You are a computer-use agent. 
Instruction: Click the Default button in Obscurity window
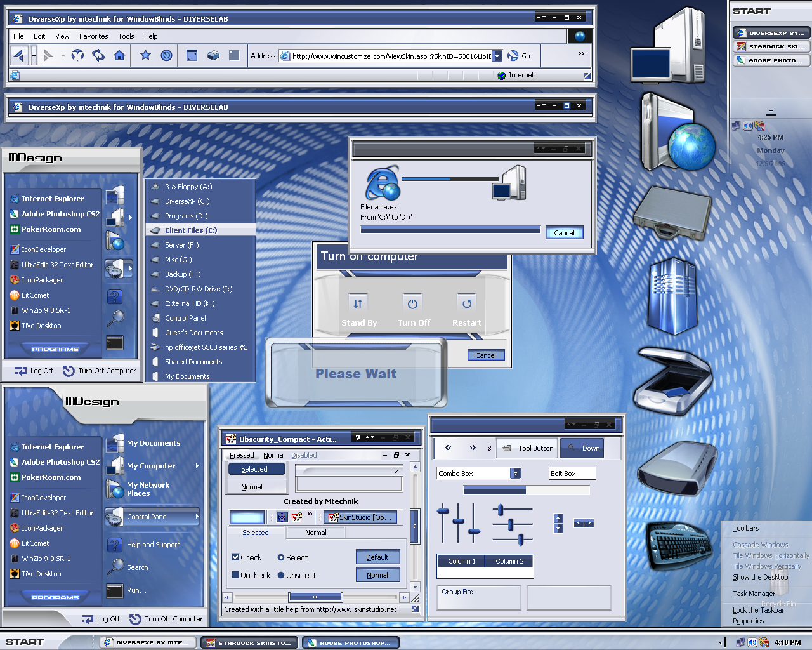[x=377, y=557]
